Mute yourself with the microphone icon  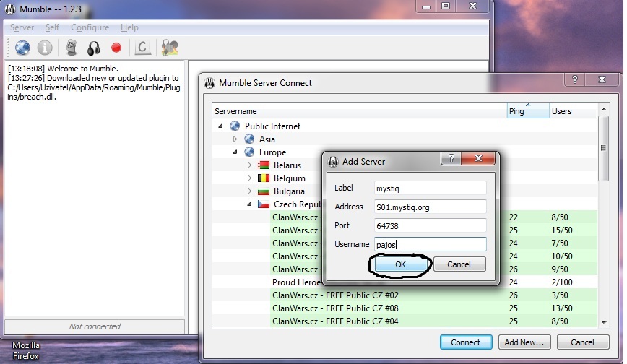click(x=72, y=48)
